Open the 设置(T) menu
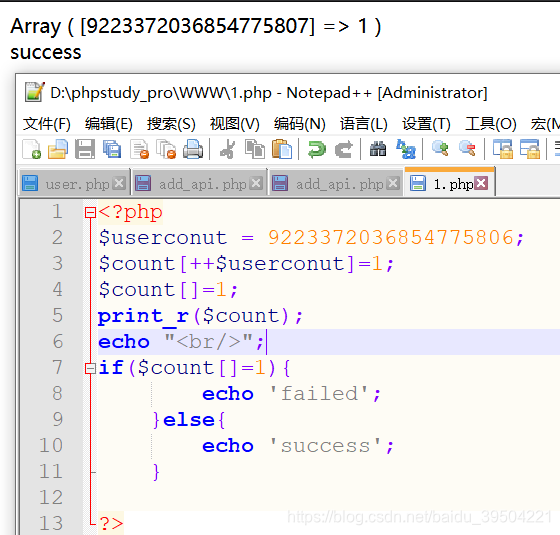Screen dimensions: 560x535 click(x=426, y=124)
